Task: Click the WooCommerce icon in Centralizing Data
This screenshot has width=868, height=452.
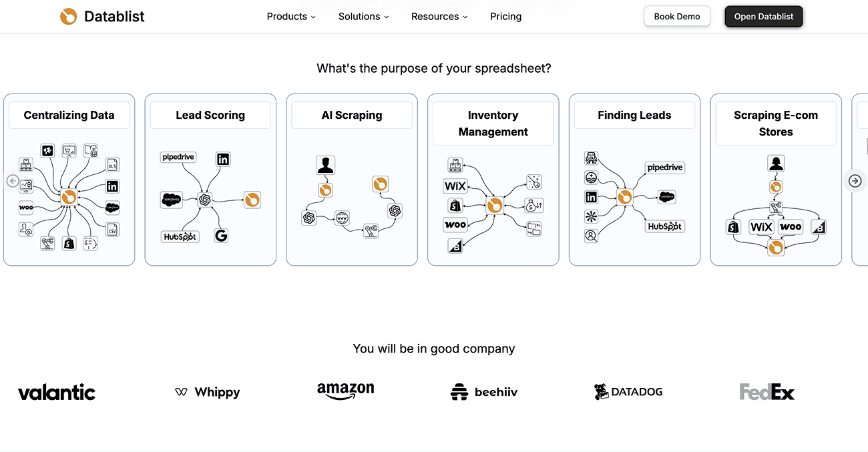Action: click(x=26, y=208)
